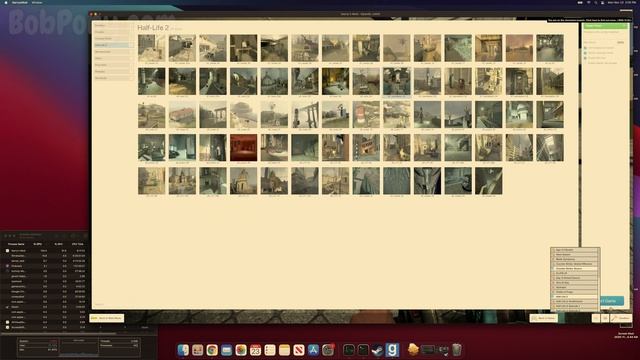Image resolution: width=640 pixels, height=360 pixels.
Task: Toggle the first checkbox in the server settings panel
Action: point(585,48)
